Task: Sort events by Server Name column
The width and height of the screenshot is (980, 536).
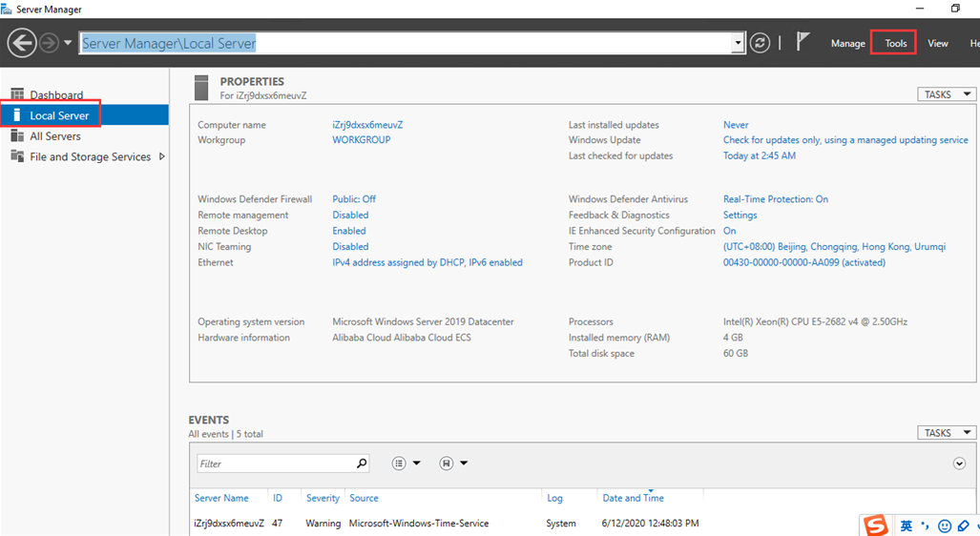Action: point(221,498)
